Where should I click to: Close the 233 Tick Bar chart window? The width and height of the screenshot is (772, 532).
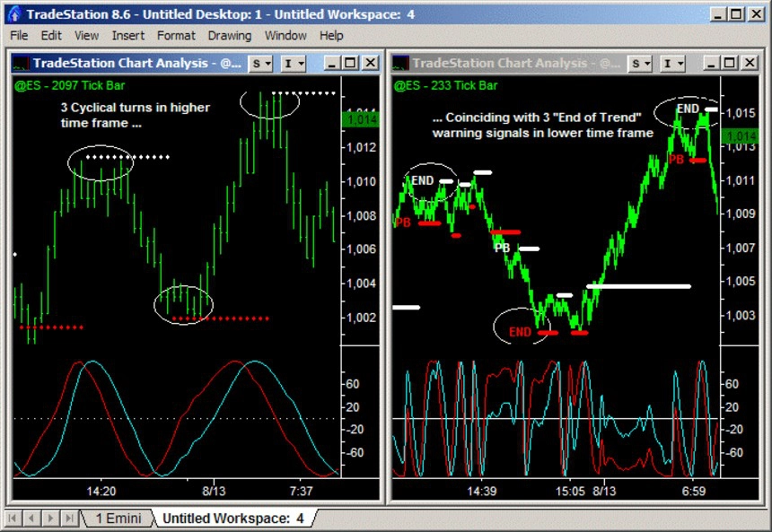pyautogui.click(x=750, y=63)
